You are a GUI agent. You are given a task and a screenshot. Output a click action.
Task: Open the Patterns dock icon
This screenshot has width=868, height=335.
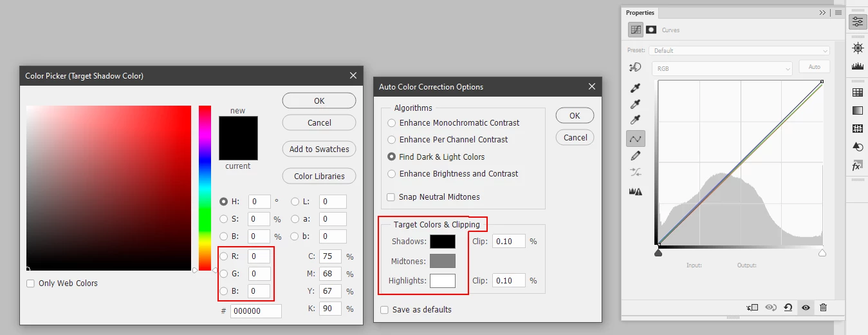coord(857,129)
